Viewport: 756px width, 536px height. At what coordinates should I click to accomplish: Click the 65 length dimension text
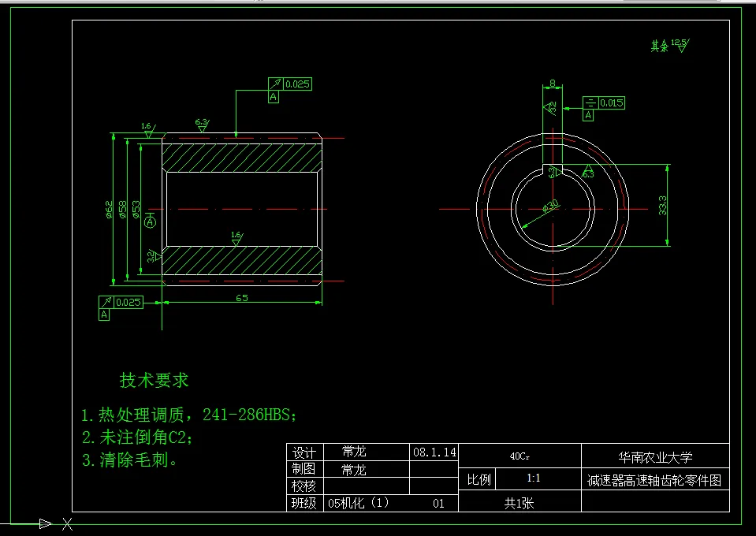pyautogui.click(x=242, y=298)
